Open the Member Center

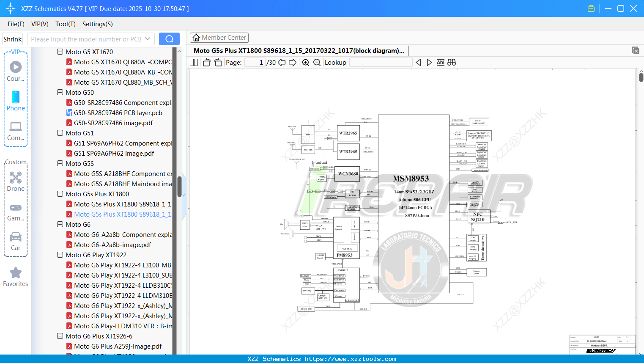(219, 38)
